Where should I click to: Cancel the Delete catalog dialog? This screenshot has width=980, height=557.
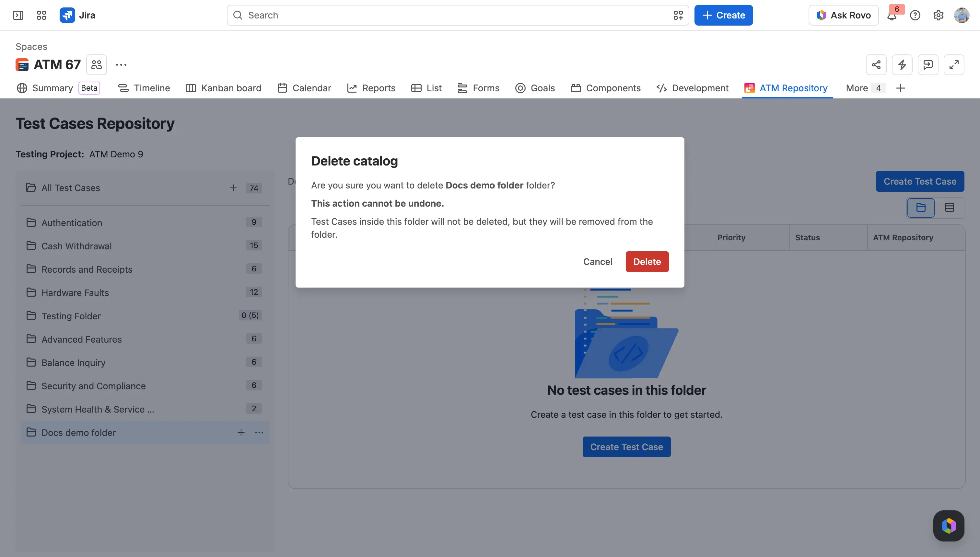pyautogui.click(x=598, y=262)
